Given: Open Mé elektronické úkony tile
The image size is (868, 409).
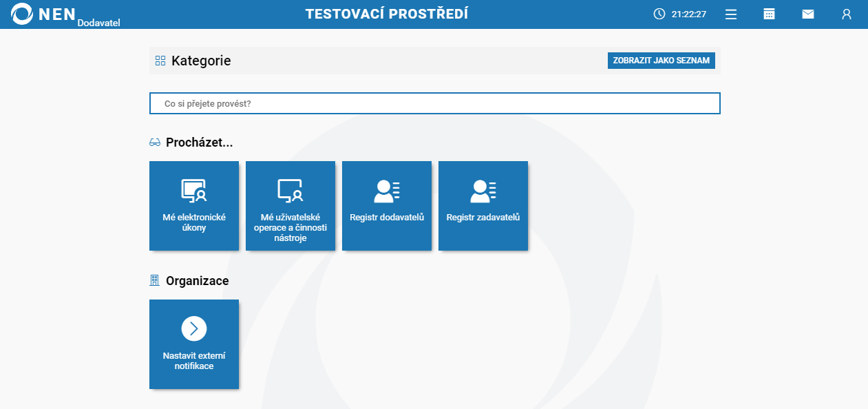Looking at the screenshot, I should 194,206.
